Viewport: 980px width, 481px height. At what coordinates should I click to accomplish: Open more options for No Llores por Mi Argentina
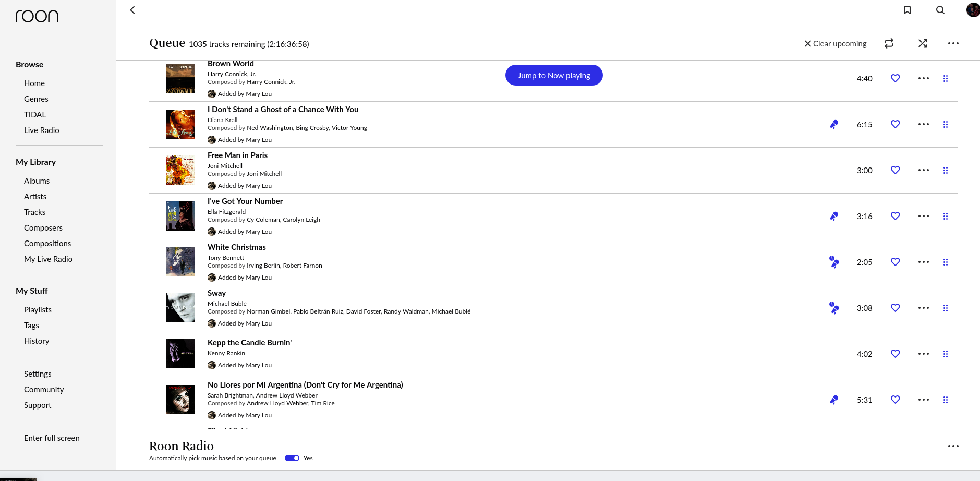(x=924, y=400)
